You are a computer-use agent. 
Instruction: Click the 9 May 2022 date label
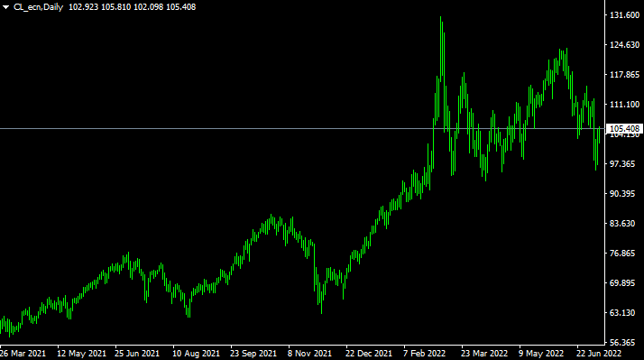pos(541,354)
